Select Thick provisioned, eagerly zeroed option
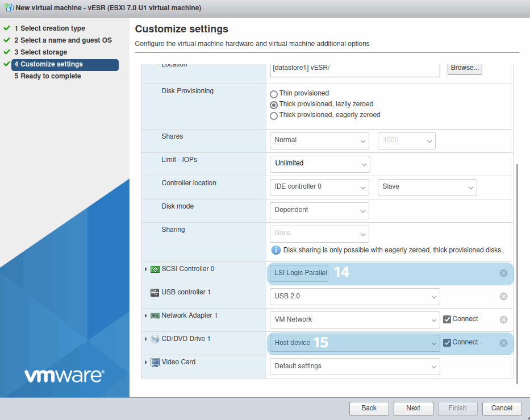 pos(274,116)
